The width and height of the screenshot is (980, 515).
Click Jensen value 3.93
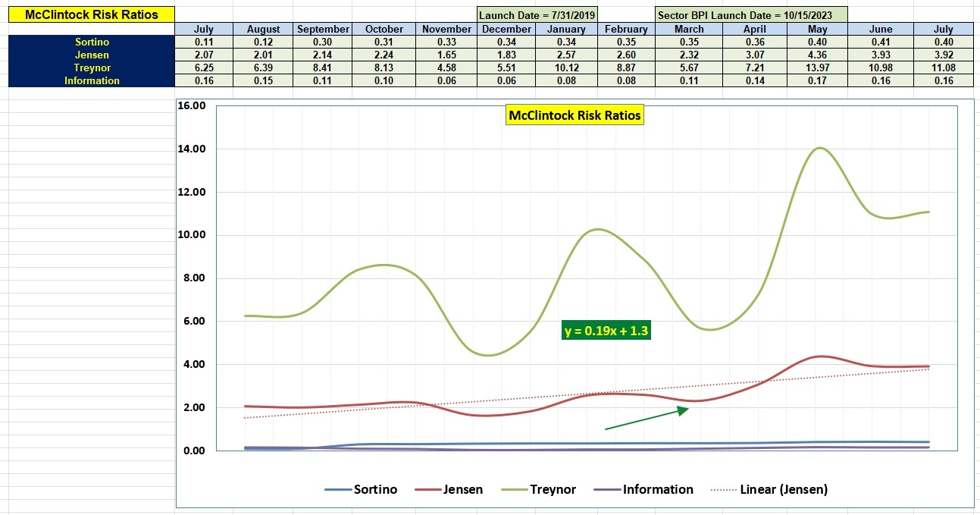[x=881, y=55]
